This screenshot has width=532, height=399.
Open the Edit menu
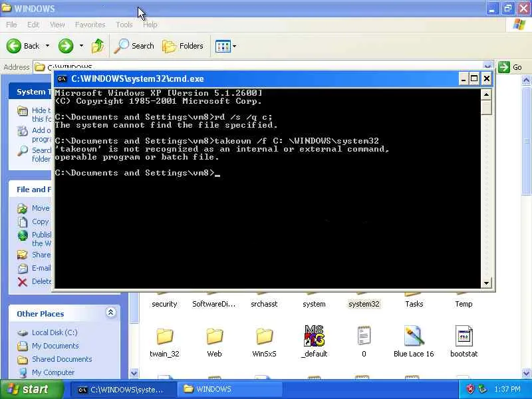(x=33, y=25)
